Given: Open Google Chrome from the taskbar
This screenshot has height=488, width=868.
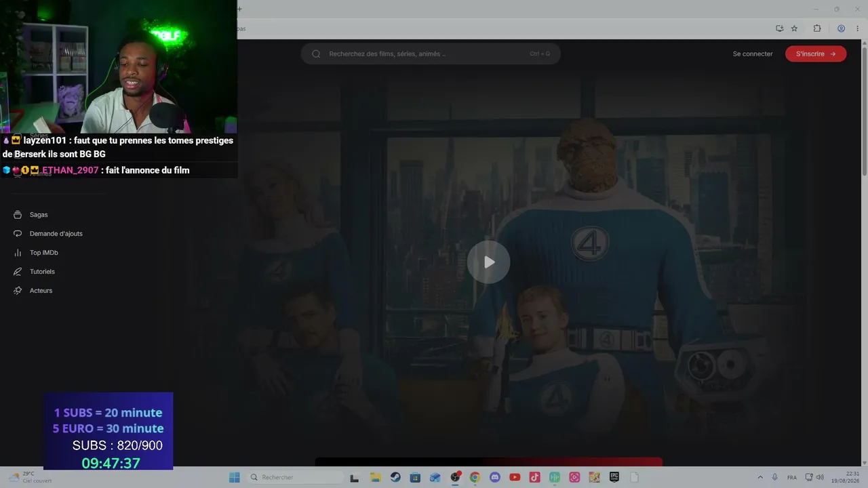Looking at the screenshot, I should pyautogui.click(x=475, y=478).
